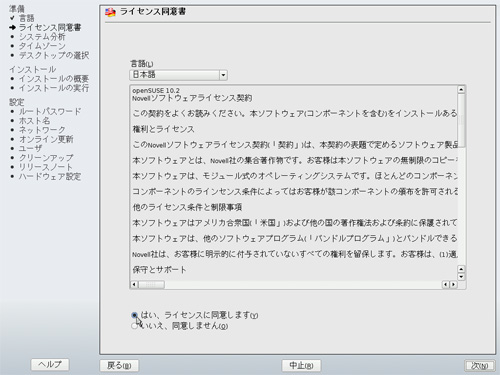Viewport: 500px width, 375px height.
Task: Click オンライン更新 step in sidebar
Action: [46, 139]
